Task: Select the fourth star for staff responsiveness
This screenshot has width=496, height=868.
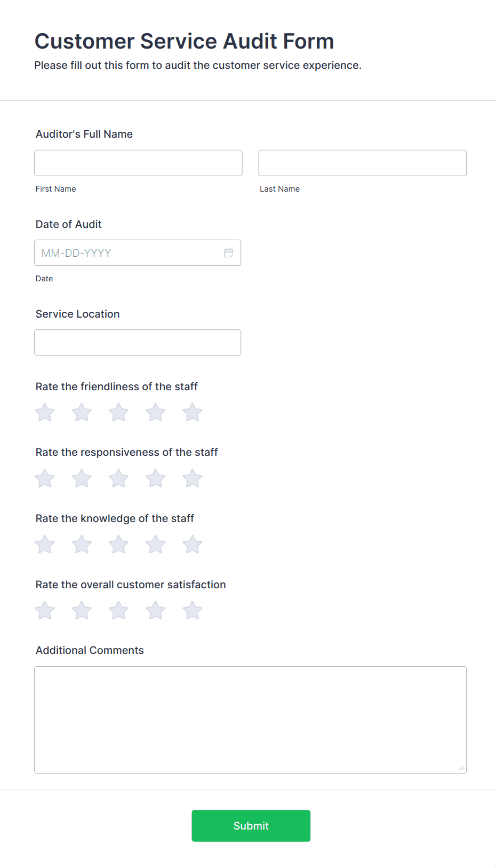Action: pyautogui.click(x=155, y=478)
